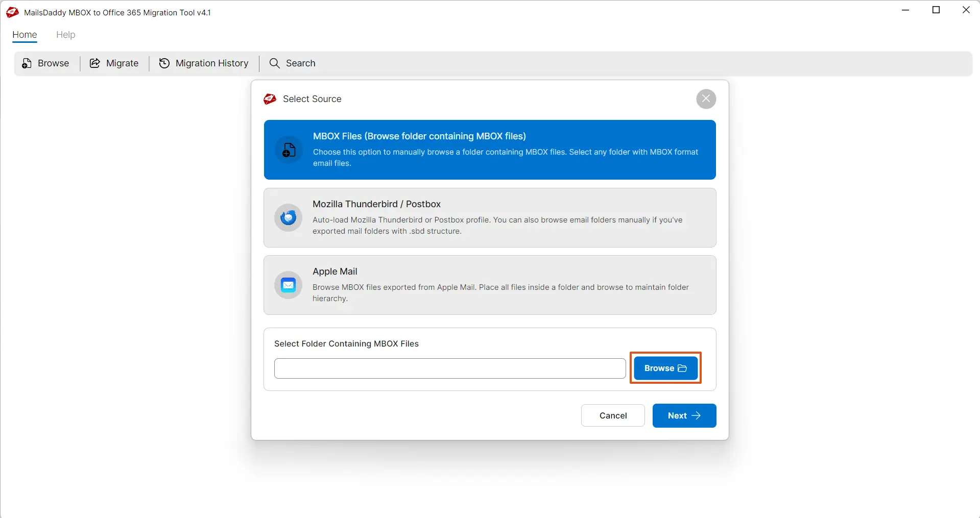Switch to the Help tab
980x518 pixels.
[x=65, y=35]
